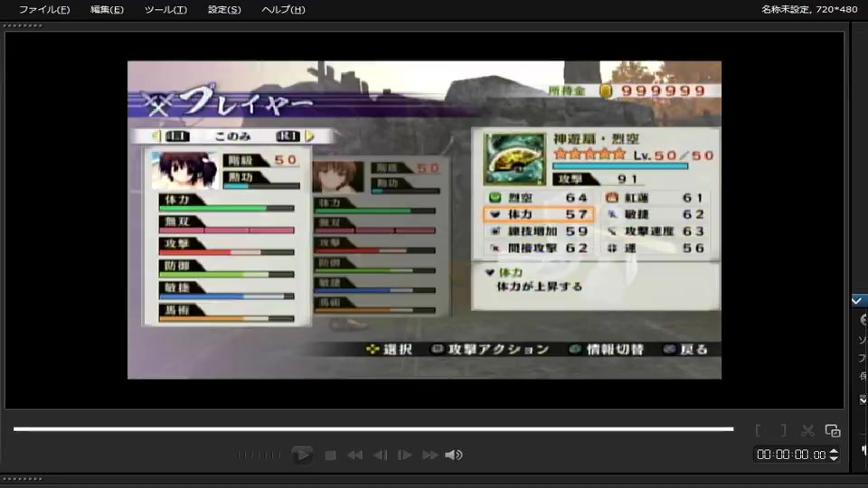Stop playback with the square Stop button
Screen dimensions: 868x488
pos(331,455)
